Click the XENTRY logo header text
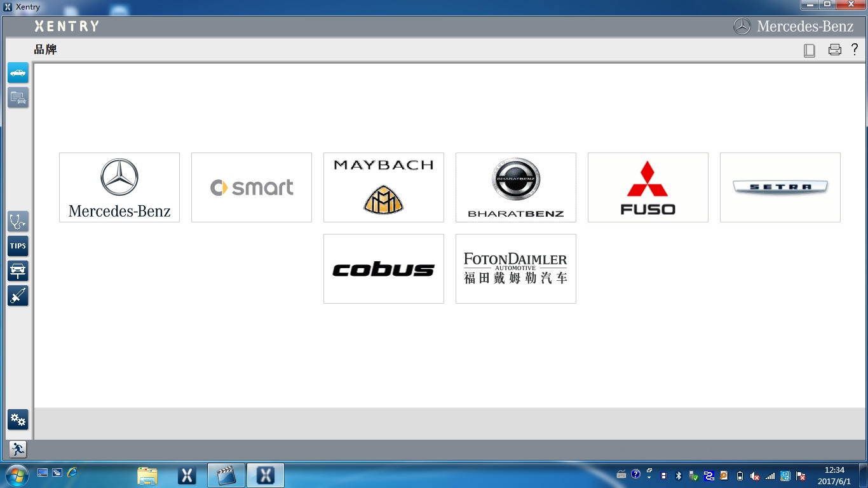868x488 pixels. 67,26
